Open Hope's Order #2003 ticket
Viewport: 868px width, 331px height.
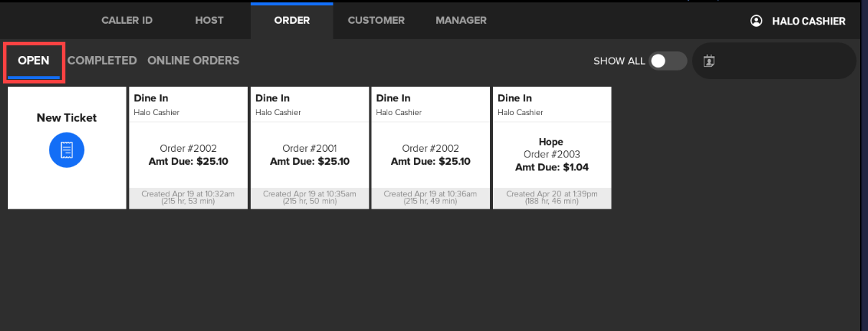(x=551, y=155)
